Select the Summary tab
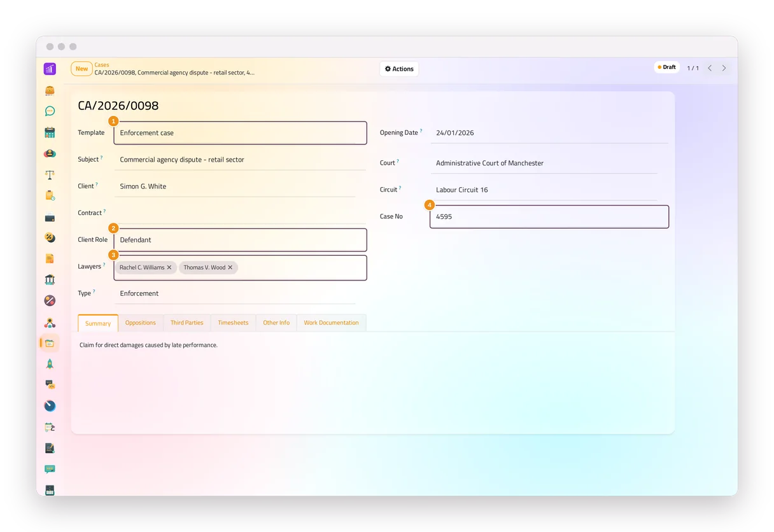Image resolution: width=774 pixels, height=532 pixels. click(x=98, y=323)
